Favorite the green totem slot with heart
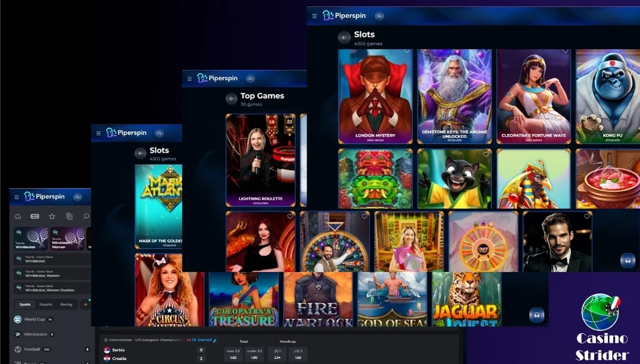The image size is (640, 364). pos(407,154)
